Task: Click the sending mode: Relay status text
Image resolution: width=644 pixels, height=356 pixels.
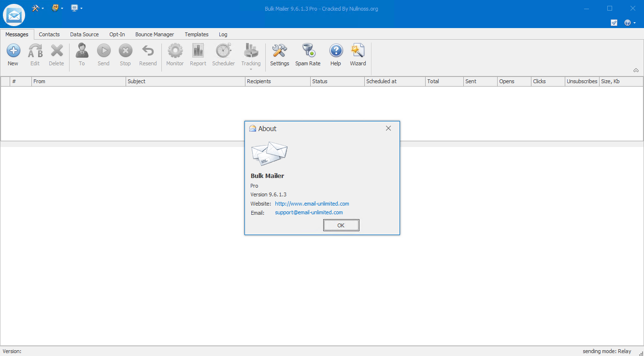Action: click(607, 351)
